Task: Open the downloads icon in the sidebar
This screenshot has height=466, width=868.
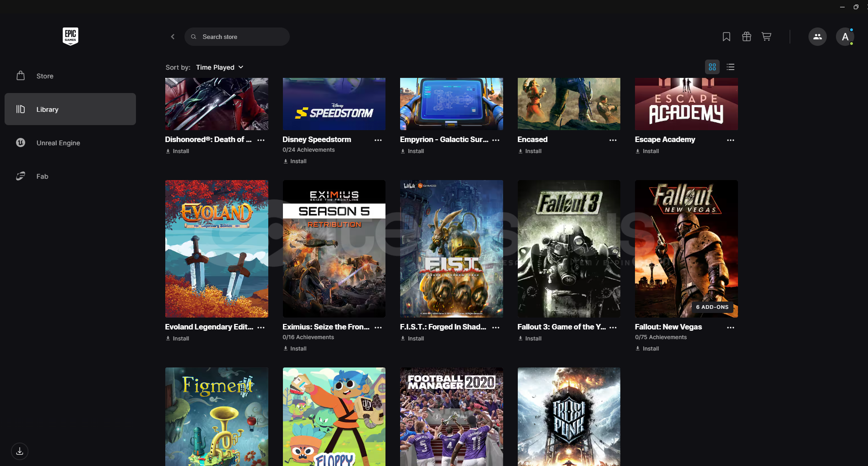Action: pyautogui.click(x=20, y=451)
